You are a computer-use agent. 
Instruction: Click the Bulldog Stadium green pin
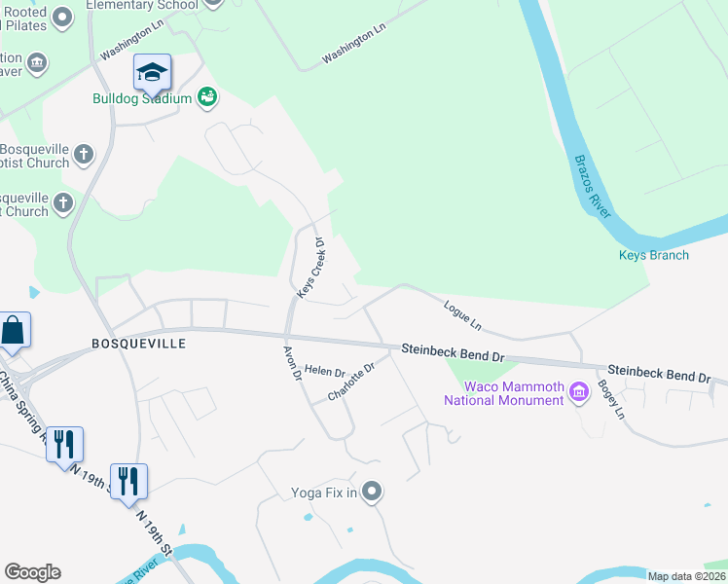pyautogui.click(x=207, y=97)
